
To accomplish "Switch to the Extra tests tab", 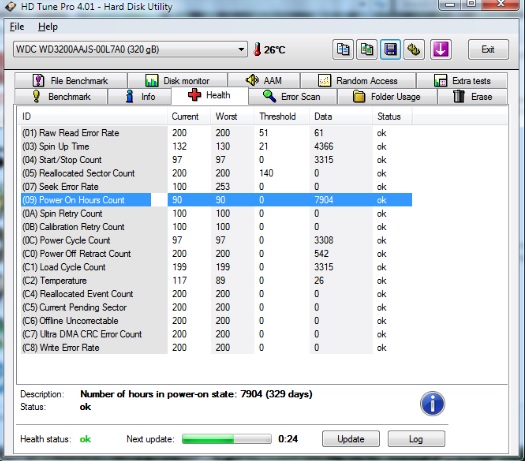I will [462, 81].
